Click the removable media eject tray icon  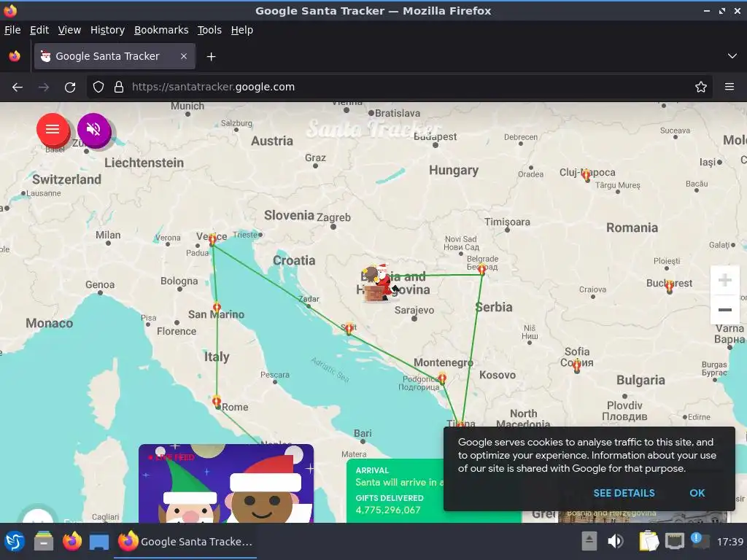(x=589, y=542)
